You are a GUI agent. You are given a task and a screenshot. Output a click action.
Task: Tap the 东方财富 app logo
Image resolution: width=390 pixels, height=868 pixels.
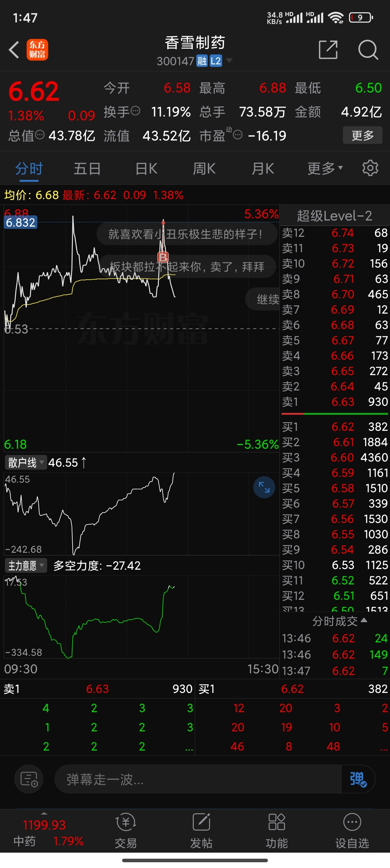37,50
